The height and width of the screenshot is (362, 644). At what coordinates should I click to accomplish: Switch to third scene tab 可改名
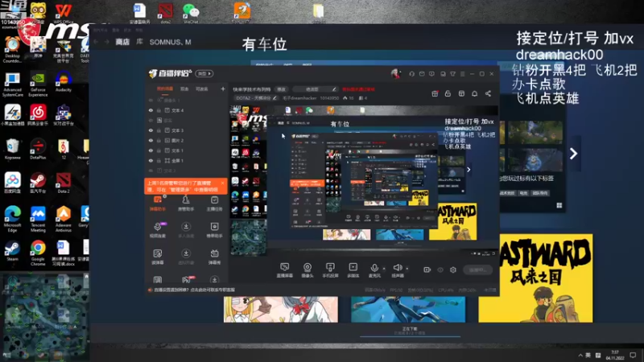click(x=202, y=88)
